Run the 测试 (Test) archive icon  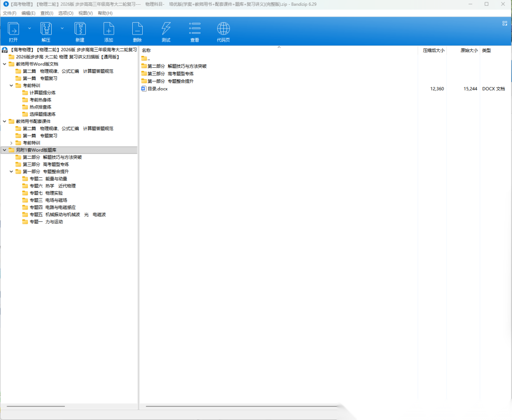(x=166, y=29)
